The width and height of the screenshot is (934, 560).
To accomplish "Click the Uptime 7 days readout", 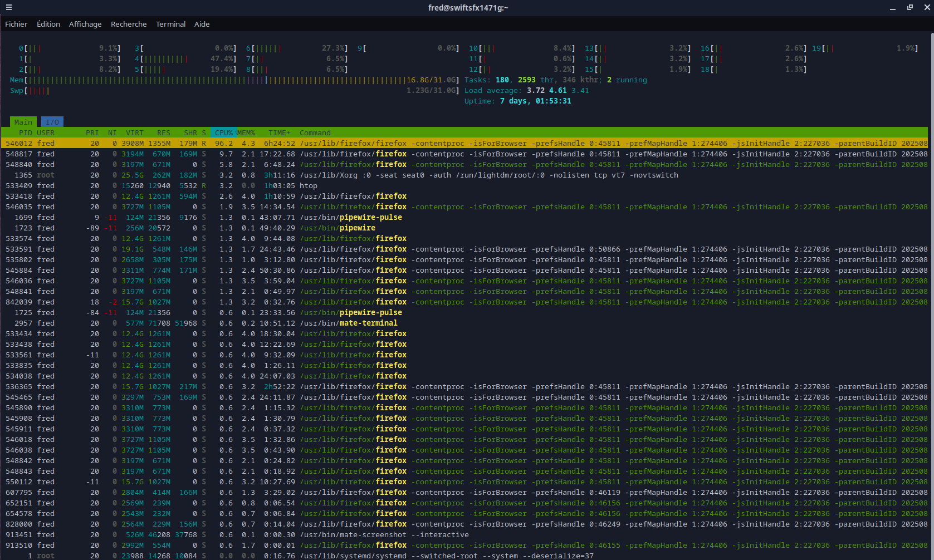I will pyautogui.click(x=518, y=101).
